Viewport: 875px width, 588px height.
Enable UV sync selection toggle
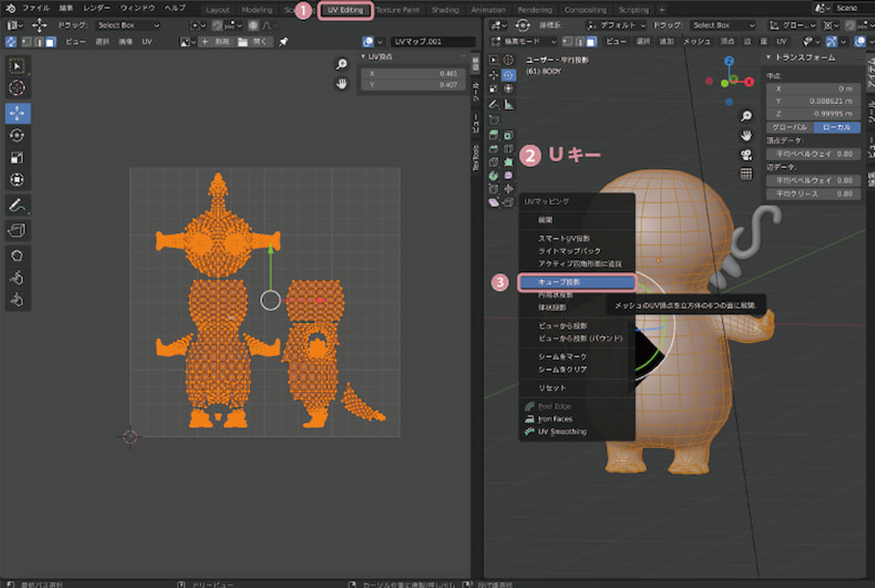pos(11,42)
